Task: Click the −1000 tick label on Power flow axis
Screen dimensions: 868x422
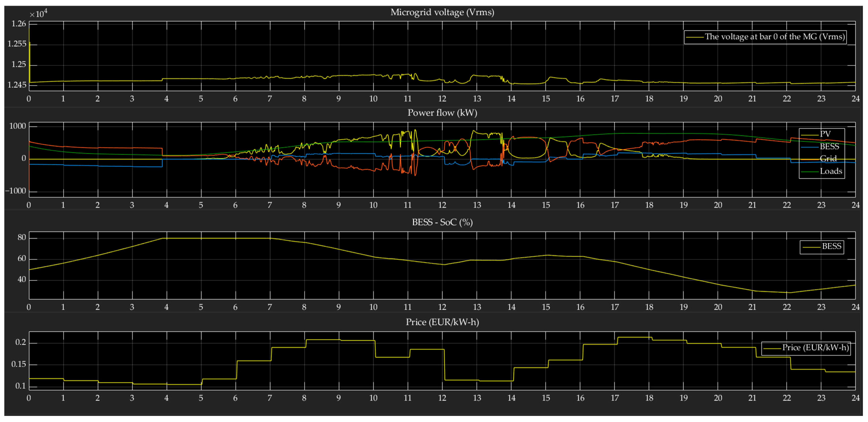Action: point(16,191)
